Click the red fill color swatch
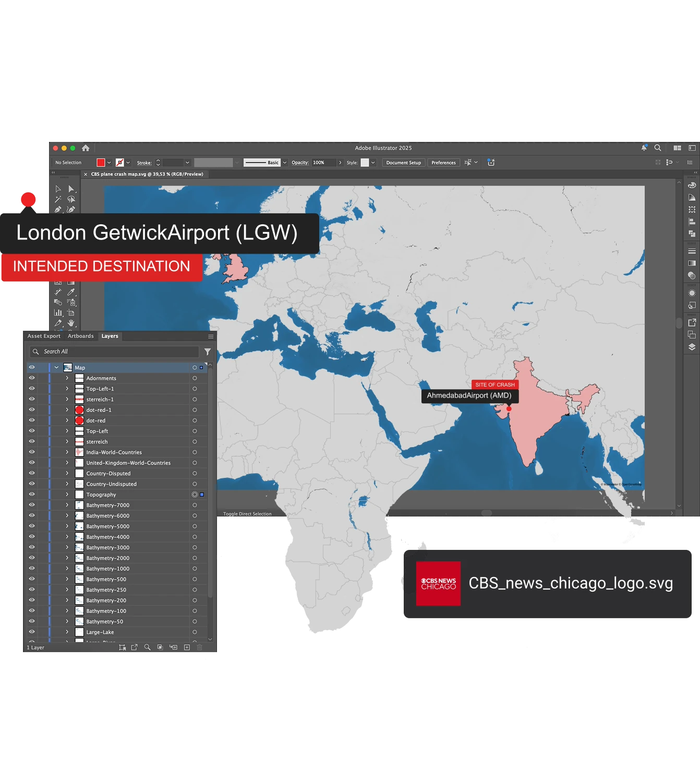Screen dimensions: 700x781 click(x=101, y=163)
